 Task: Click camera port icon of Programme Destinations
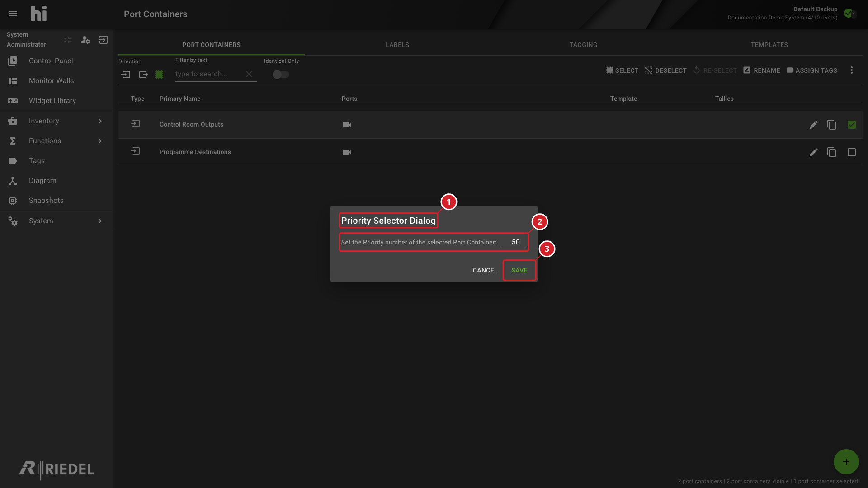[x=347, y=152]
